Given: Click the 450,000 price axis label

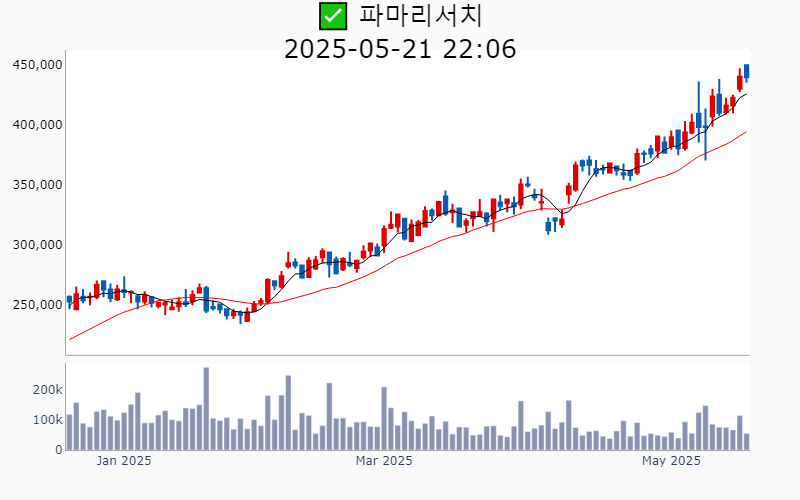Looking at the screenshot, I should pyautogui.click(x=37, y=65).
